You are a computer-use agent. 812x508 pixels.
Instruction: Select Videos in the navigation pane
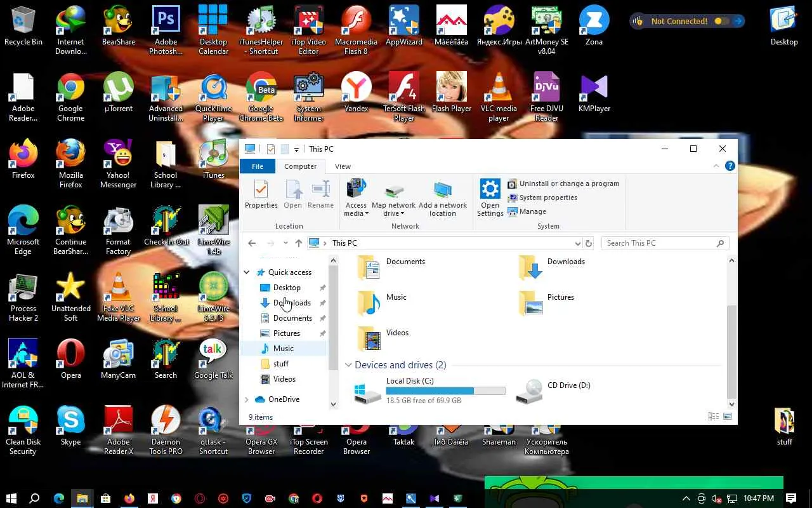coord(284,379)
